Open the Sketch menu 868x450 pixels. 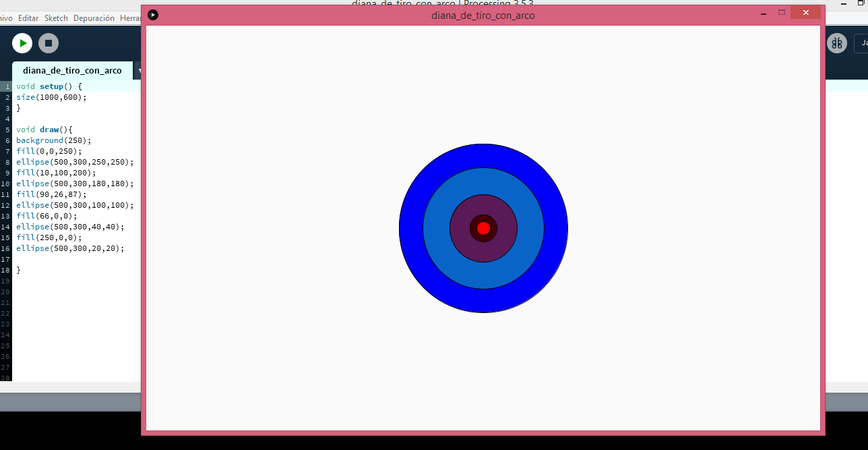point(56,18)
